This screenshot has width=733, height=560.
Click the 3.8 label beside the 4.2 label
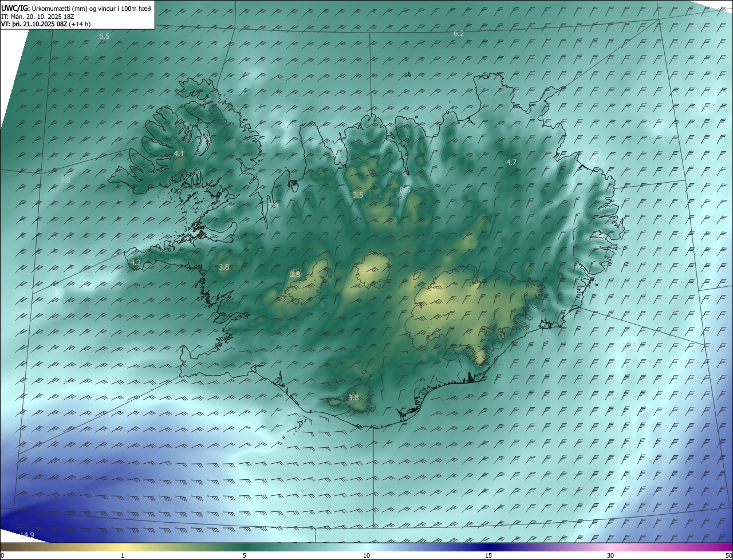pos(224,267)
